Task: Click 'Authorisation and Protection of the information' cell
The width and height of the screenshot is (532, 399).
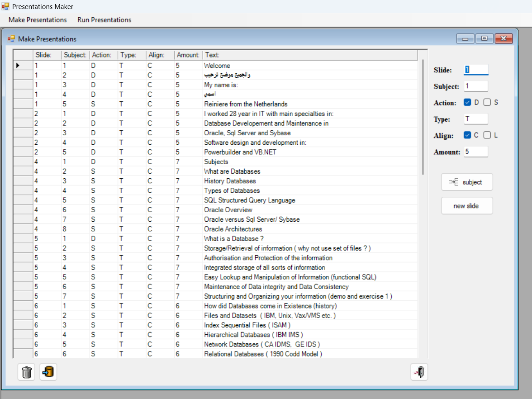Action: point(310,258)
